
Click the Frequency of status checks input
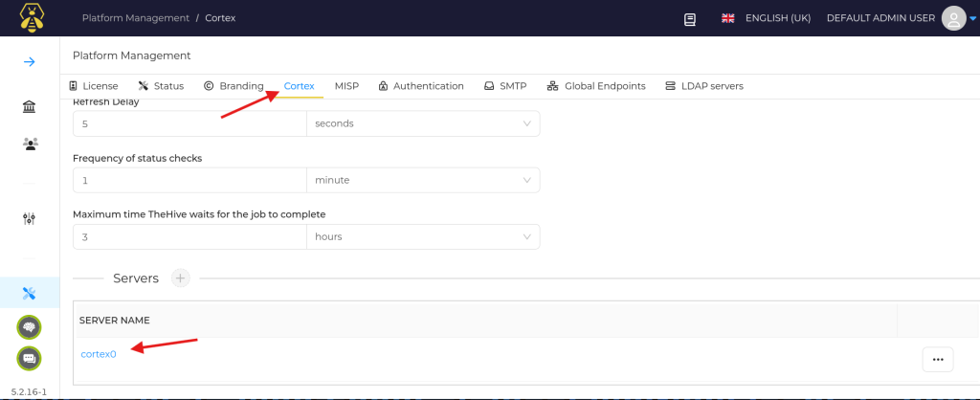[189, 180]
